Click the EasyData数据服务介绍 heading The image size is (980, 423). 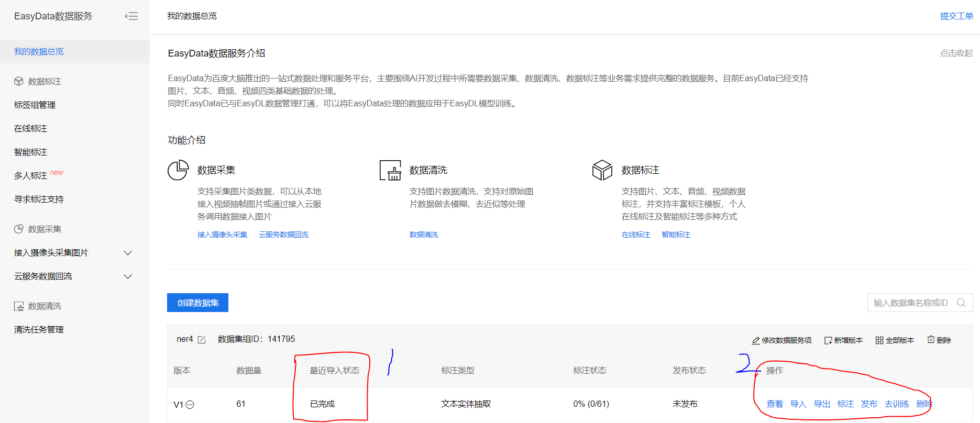[x=216, y=53]
